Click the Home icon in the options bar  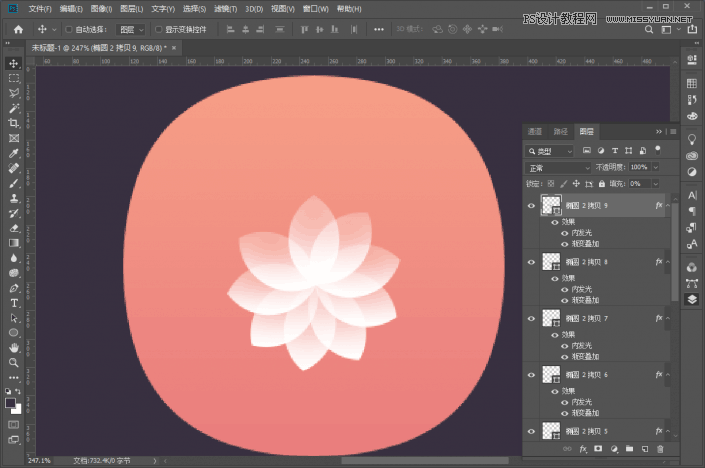tap(18, 29)
